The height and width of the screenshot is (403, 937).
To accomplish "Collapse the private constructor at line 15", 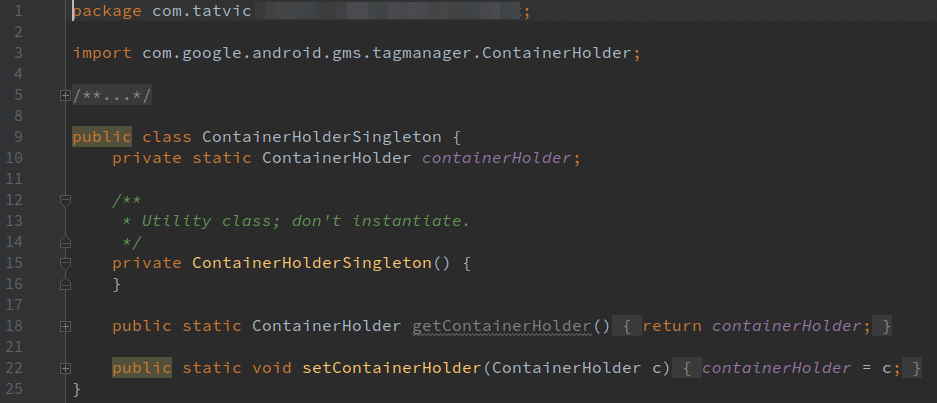I will coord(66,263).
